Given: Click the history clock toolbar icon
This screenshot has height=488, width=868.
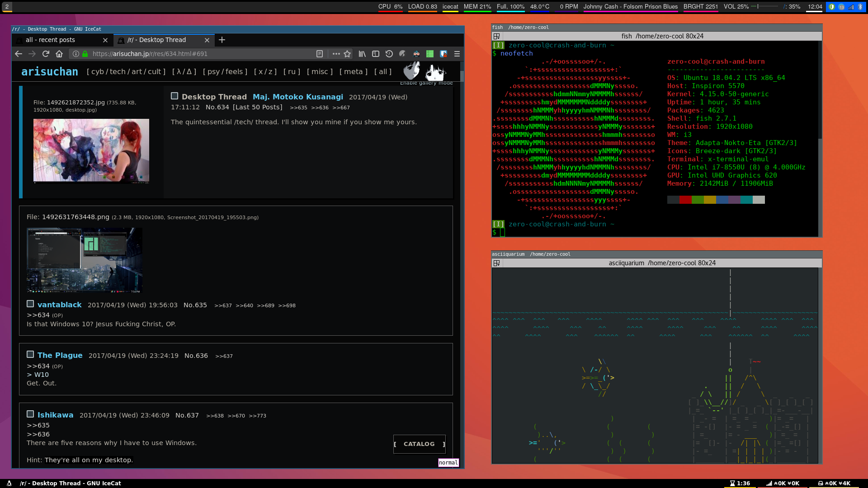Looking at the screenshot, I should point(389,54).
